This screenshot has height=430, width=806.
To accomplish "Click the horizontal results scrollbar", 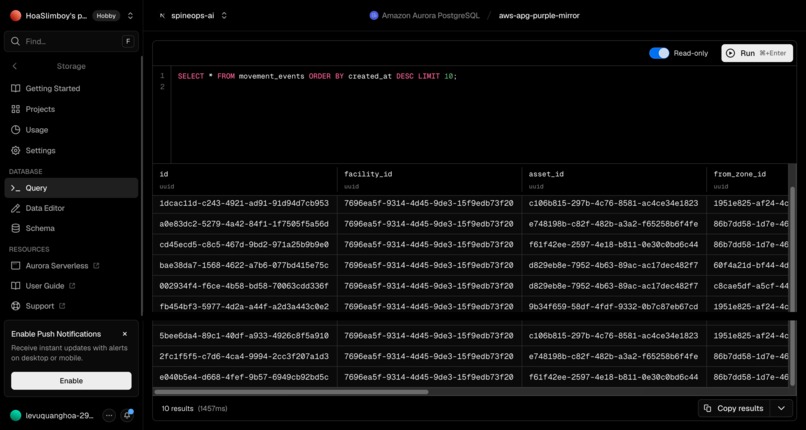I will pyautogui.click(x=291, y=391).
